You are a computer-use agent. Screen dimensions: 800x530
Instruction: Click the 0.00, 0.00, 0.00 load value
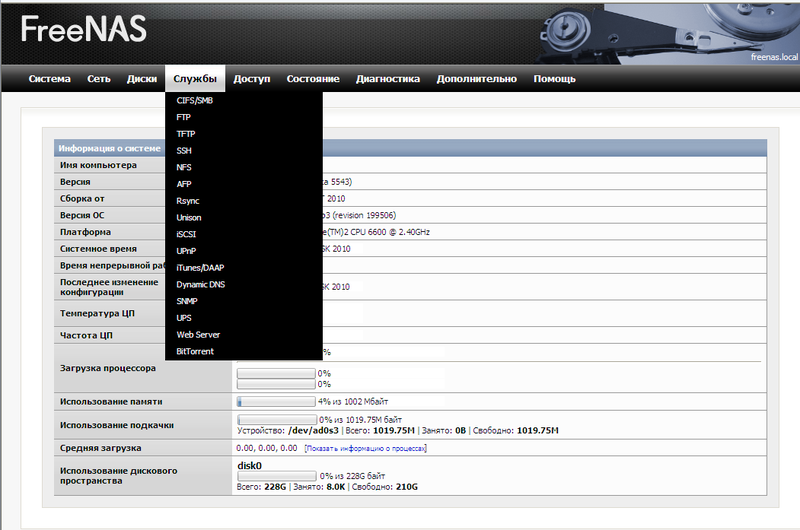[x=266, y=448]
